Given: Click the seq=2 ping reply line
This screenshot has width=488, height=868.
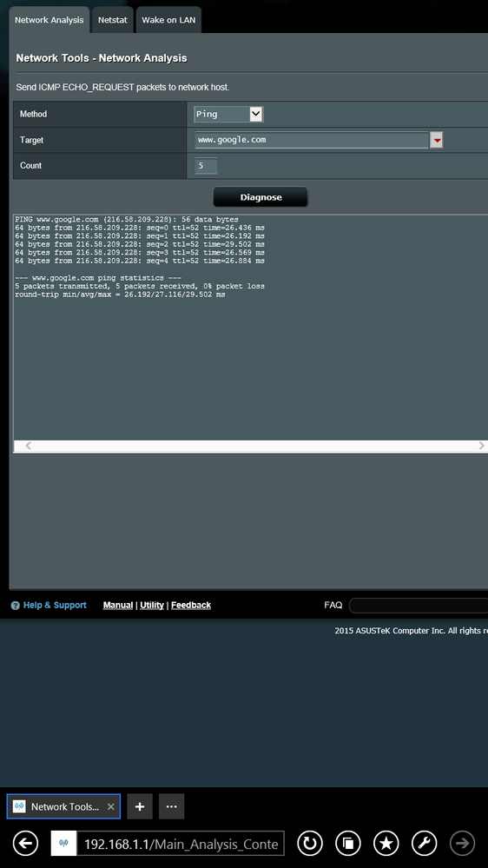Looking at the screenshot, I should pos(140,244).
